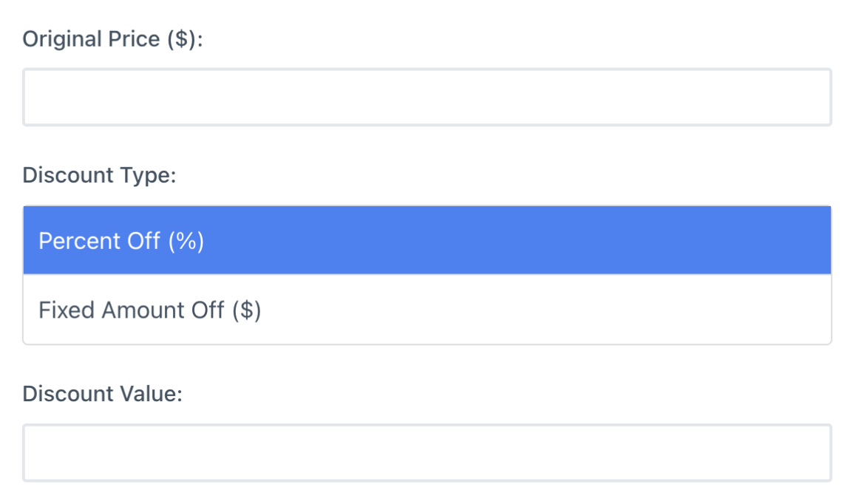Select the Fixed Amount Off ($) discount type

426,309
